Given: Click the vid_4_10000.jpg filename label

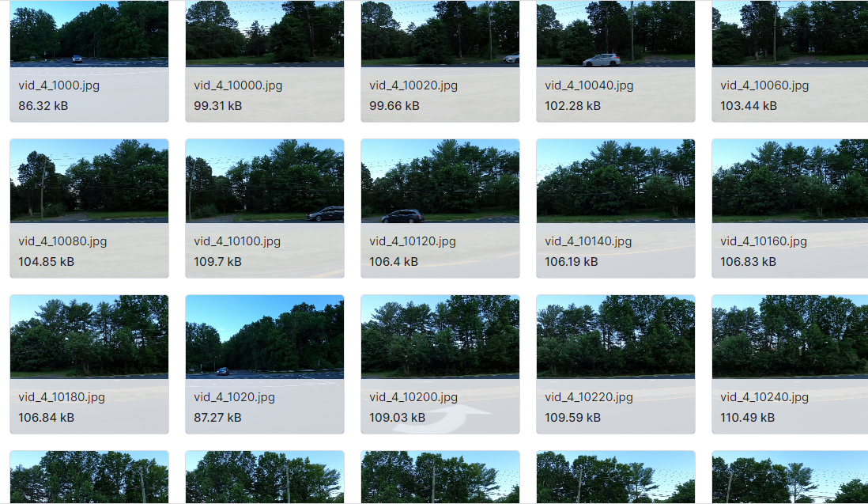Looking at the screenshot, I should [238, 85].
